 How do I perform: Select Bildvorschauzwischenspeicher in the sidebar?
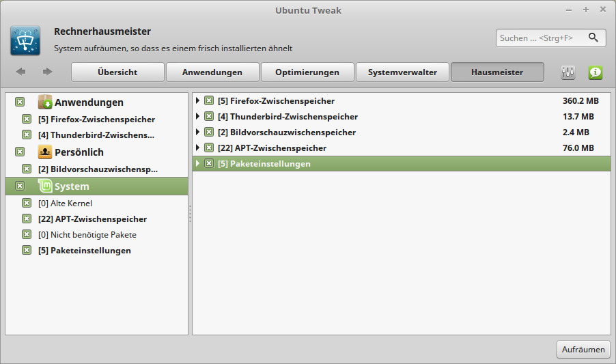(98, 169)
